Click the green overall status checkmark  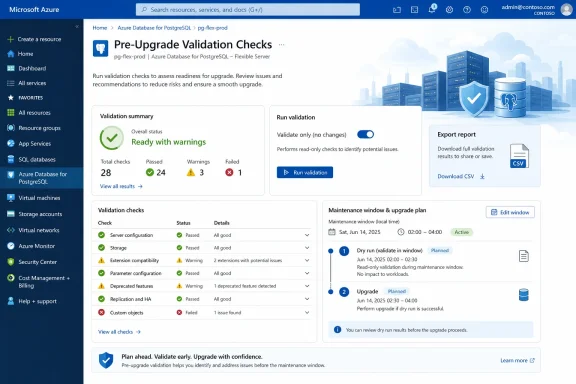[x=112, y=138]
